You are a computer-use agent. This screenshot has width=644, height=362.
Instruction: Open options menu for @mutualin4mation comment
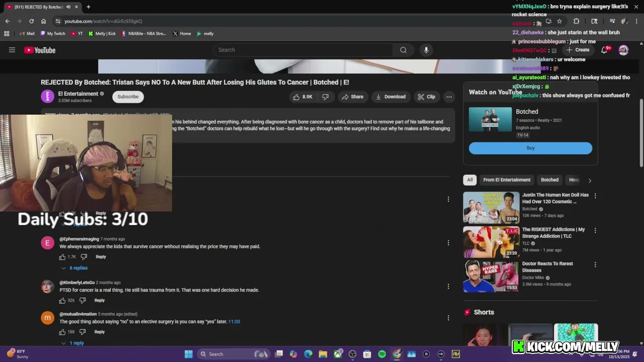click(448, 318)
